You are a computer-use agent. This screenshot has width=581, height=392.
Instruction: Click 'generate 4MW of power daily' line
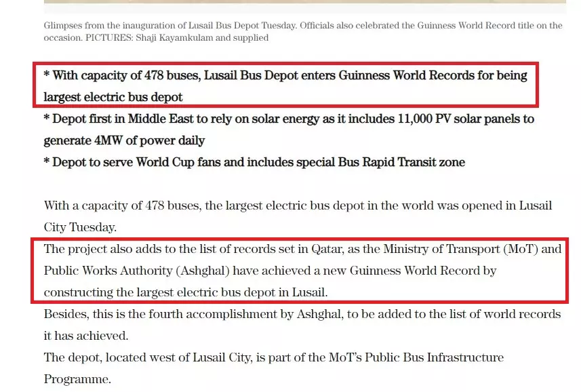click(124, 140)
